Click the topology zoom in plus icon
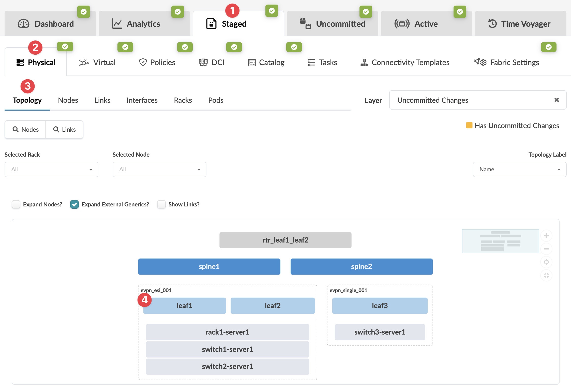571x392 pixels. click(x=546, y=236)
